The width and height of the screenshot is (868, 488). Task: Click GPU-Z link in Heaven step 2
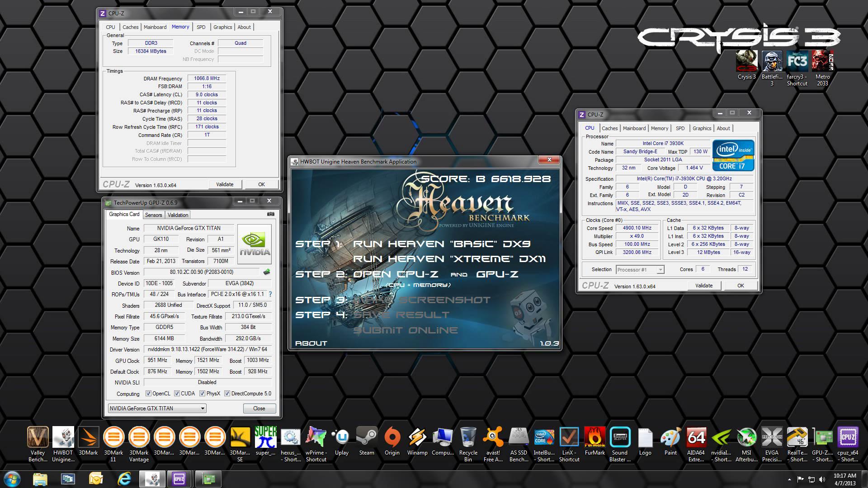click(x=497, y=274)
